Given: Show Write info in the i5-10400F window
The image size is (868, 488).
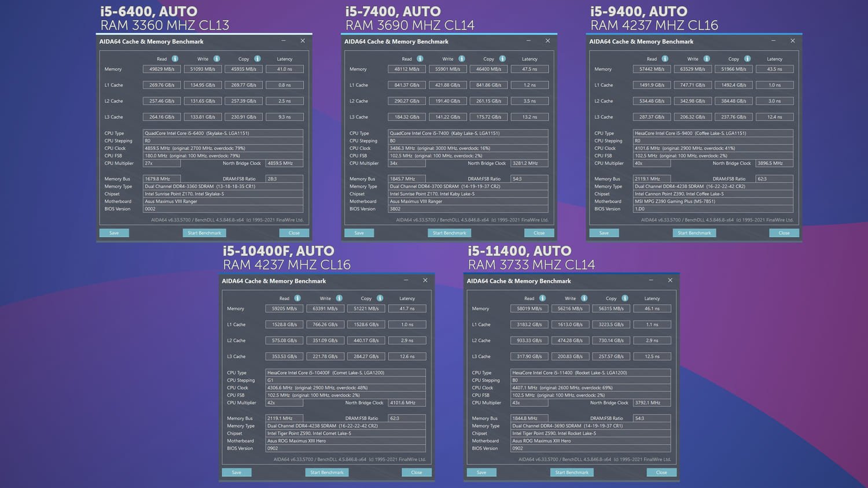Looking at the screenshot, I should (339, 298).
